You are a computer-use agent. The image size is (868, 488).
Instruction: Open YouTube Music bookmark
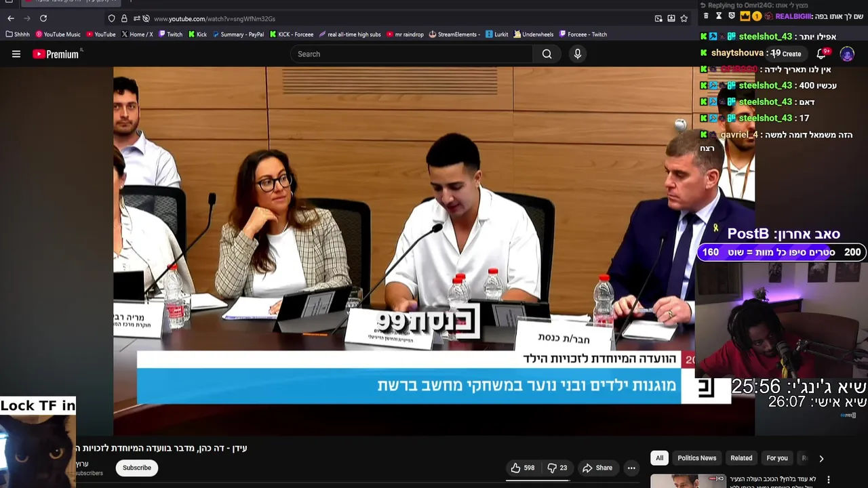(58, 35)
